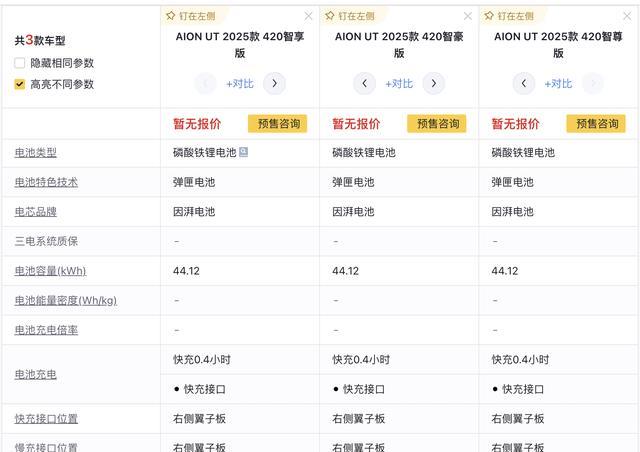640x452 pixels.
Task: Select 因湃电池 cell in 420智享版 column
Action: pyautogui.click(x=194, y=212)
